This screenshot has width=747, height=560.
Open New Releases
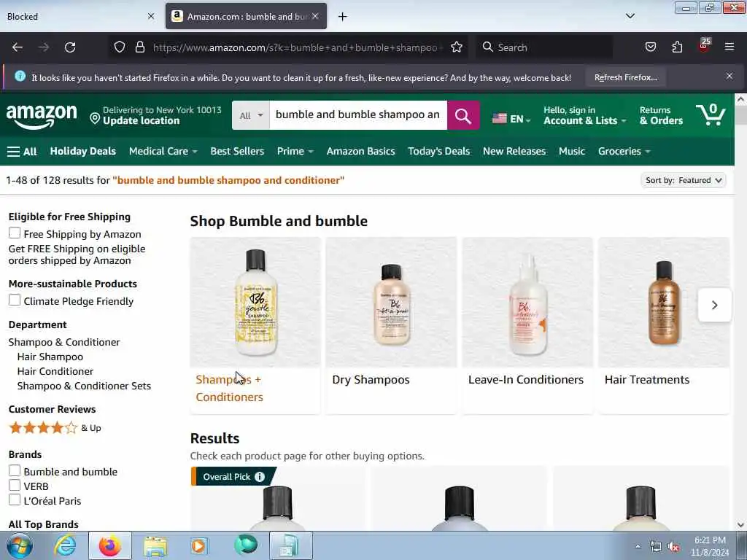tap(514, 152)
